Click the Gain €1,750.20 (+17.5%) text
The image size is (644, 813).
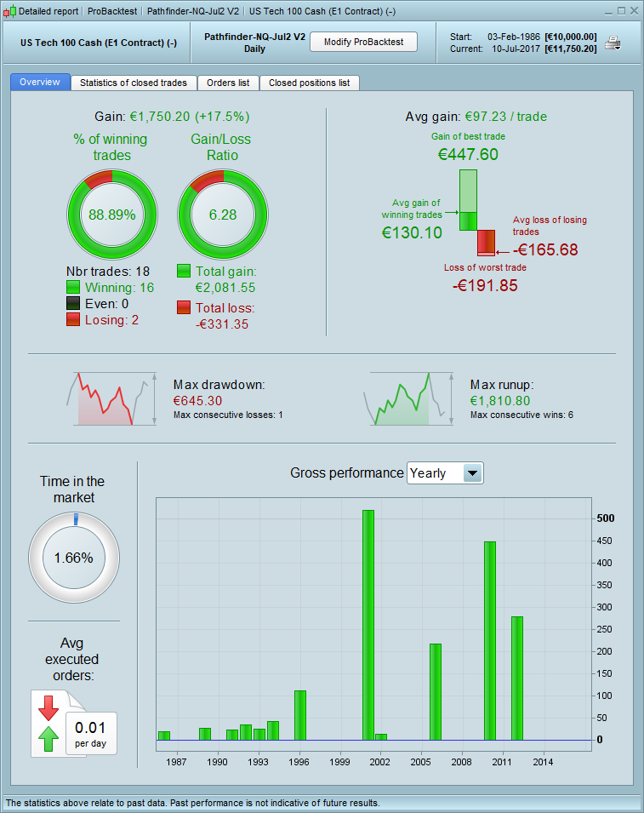click(172, 116)
